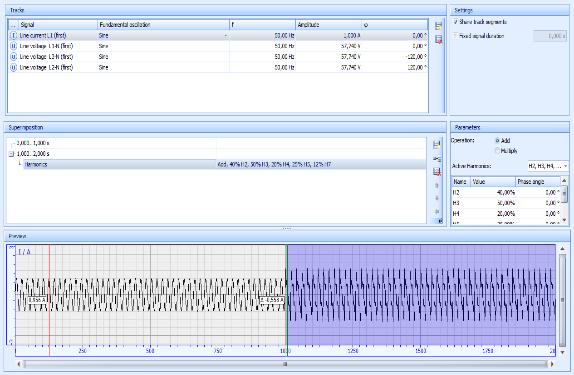Click the 120,00° phase cell of L2-N row
This screenshot has height=375, width=574.
[x=395, y=67]
